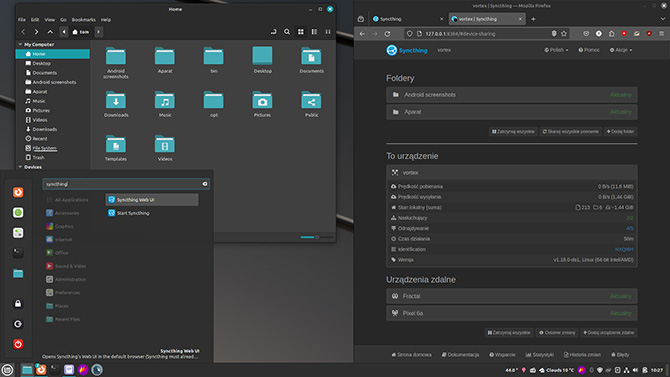Viewport: 670px width, 377px height.
Task: Click the Log Out icon in menu
Action: (18, 324)
